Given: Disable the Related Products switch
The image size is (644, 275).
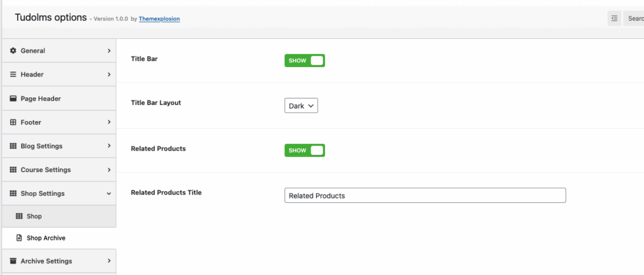Looking at the screenshot, I should [x=304, y=151].
